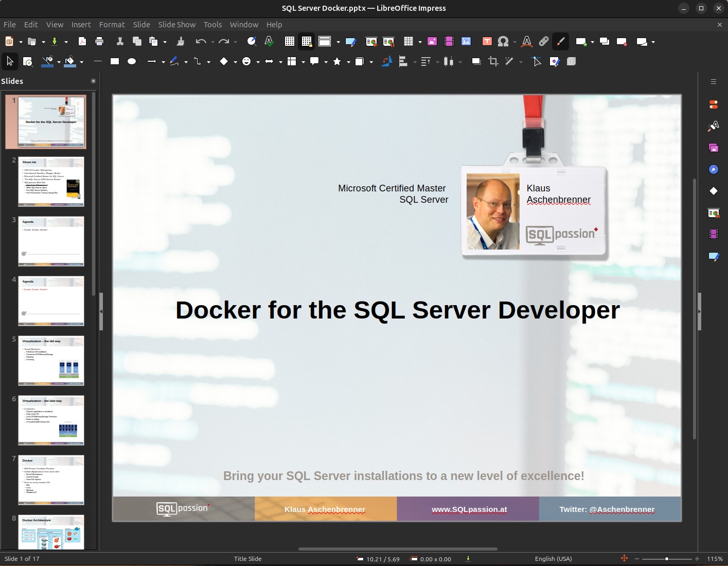
Task: Toggle Show Draw Functions brush
Action: (x=561, y=42)
